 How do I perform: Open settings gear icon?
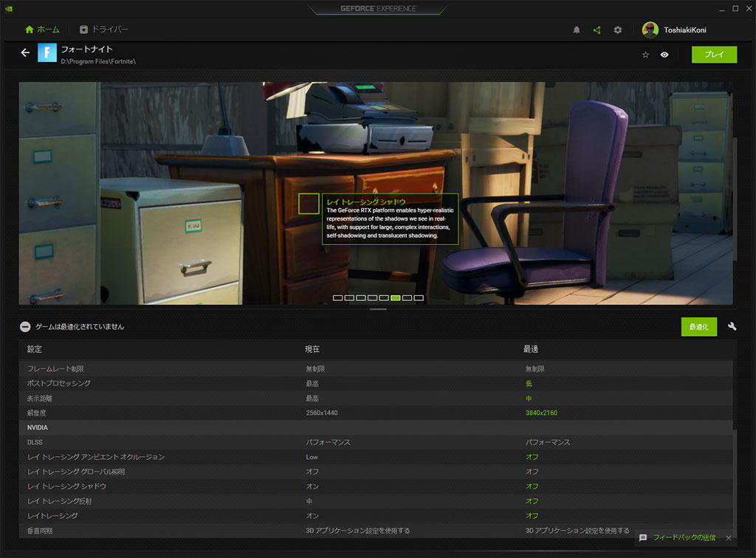(x=618, y=30)
